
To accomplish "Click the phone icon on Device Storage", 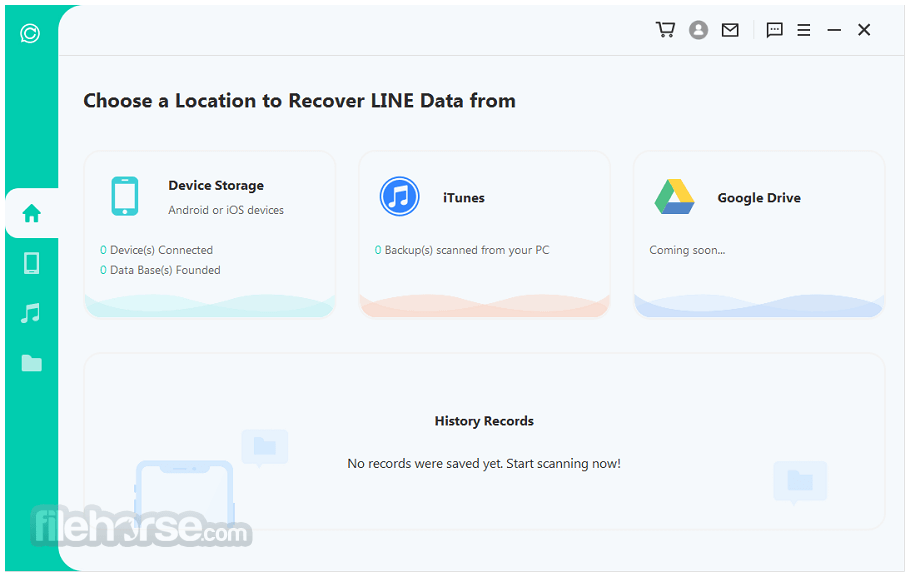I will [125, 196].
